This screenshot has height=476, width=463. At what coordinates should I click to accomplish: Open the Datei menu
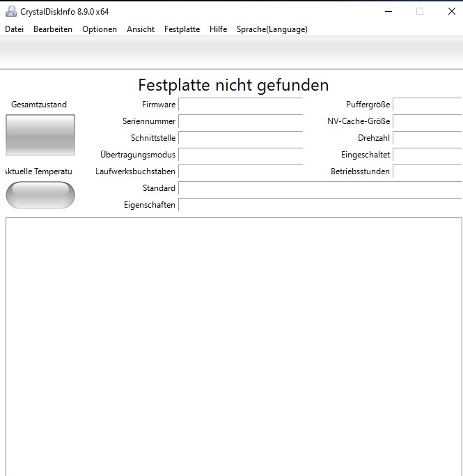click(x=14, y=29)
